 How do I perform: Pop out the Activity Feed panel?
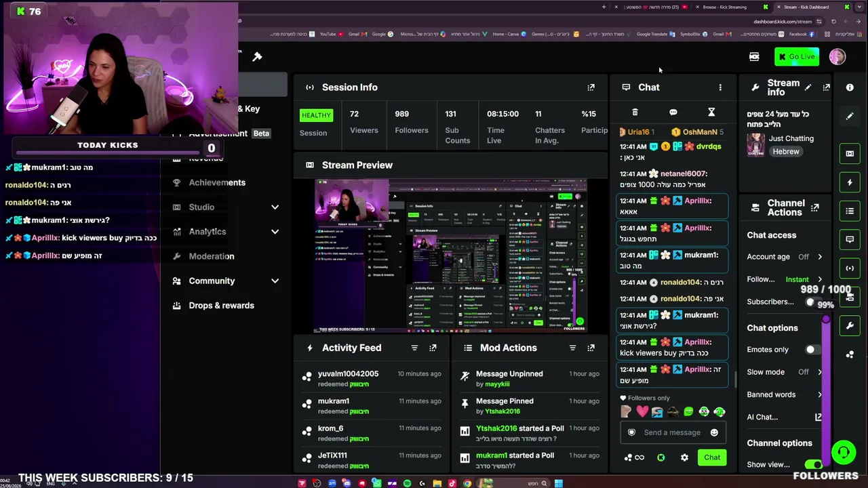point(433,348)
